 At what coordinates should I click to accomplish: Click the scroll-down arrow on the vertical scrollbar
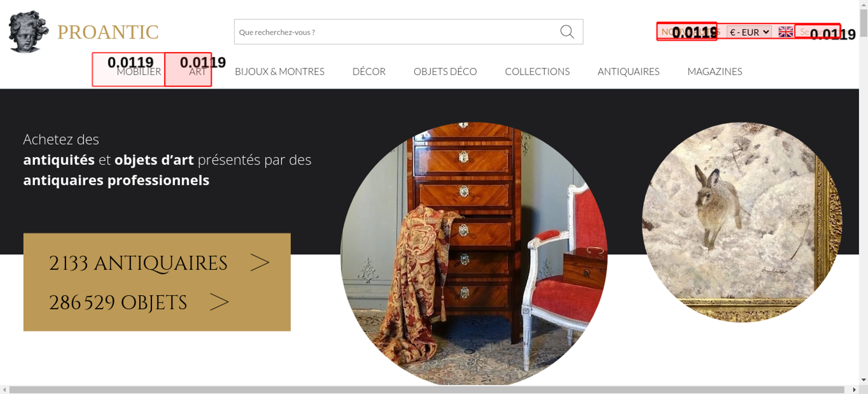coord(863,380)
